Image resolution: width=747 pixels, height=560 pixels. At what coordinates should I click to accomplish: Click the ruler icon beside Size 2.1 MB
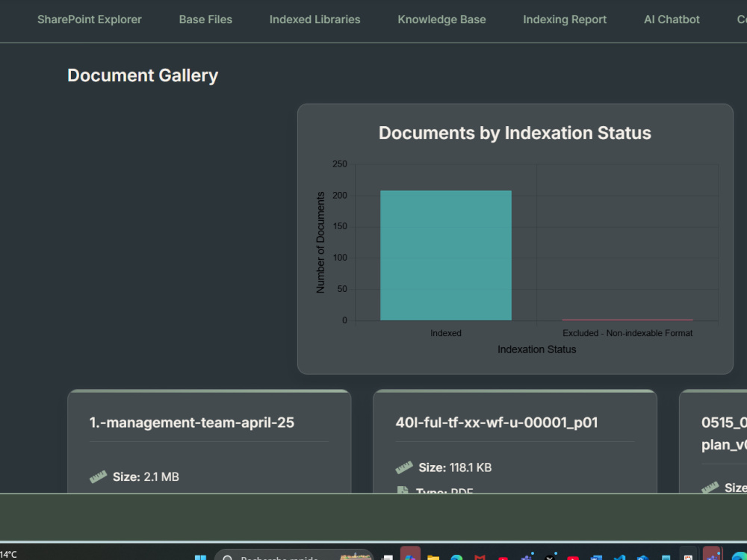(98, 476)
